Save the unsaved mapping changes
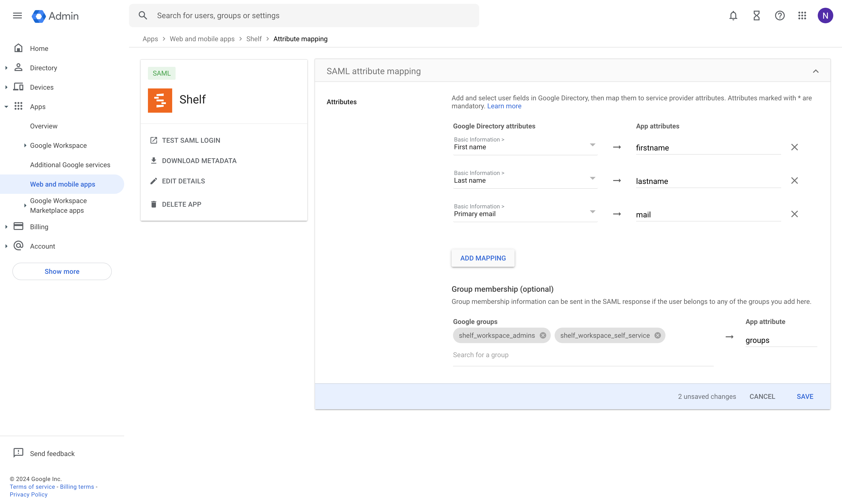Screen dimensions: 842x504 (x=805, y=396)
